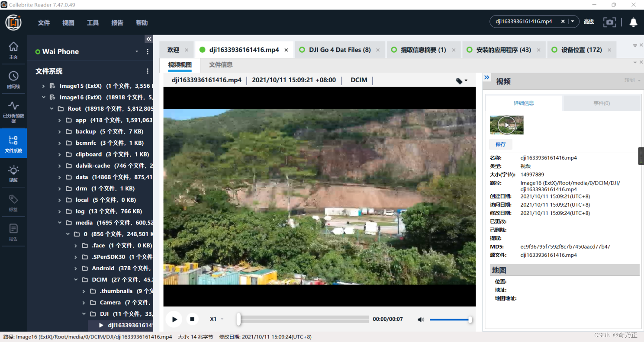Screen dimensions: 644x342
Task: Click the volume speaker icon
Action: (x=421, y=320)
